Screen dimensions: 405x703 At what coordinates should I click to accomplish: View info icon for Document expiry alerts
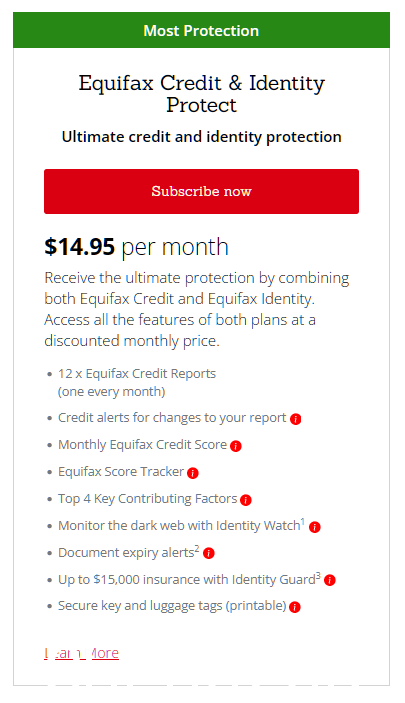209,553
